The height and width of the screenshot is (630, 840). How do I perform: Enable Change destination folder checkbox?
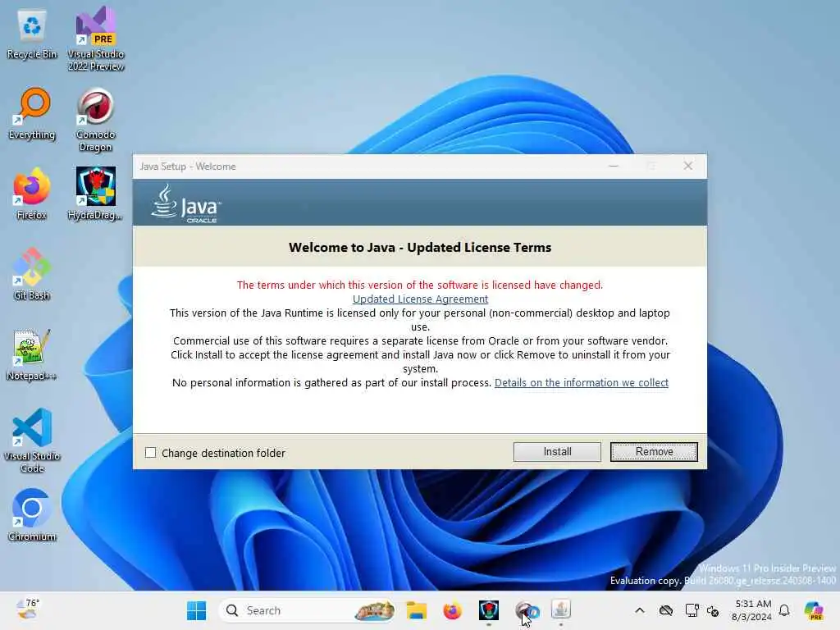[151, 453]
